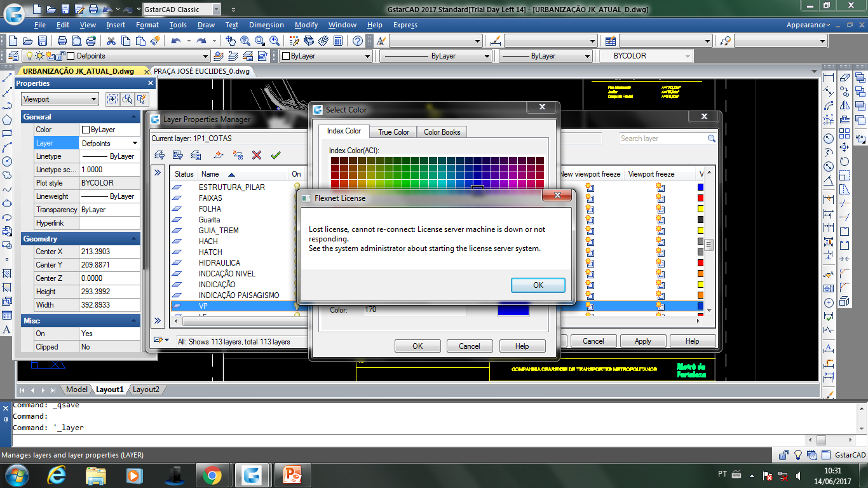Screen dimensions: 868x488
Task: Click the Table Style icon
Action: pyautogui.click(x=611, y=41)
